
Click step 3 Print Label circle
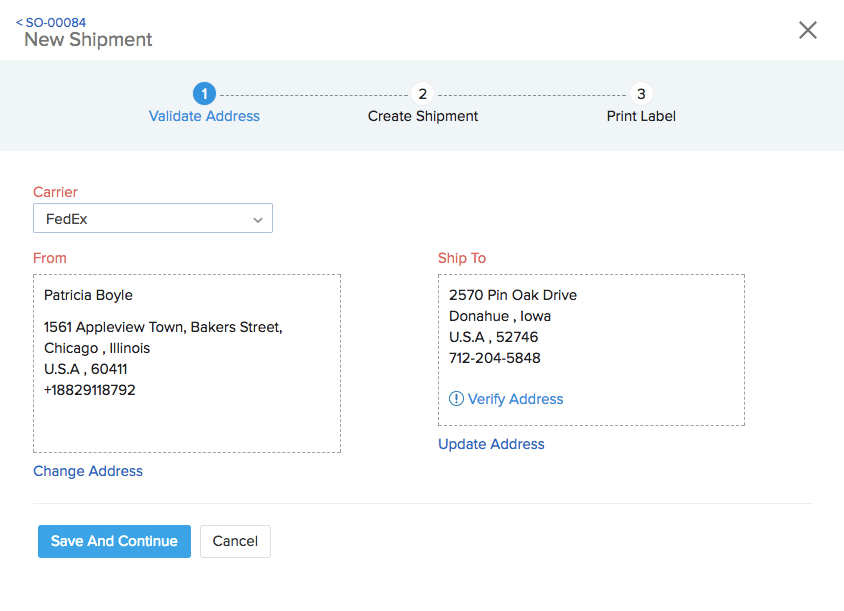click(x=641, y=93)
